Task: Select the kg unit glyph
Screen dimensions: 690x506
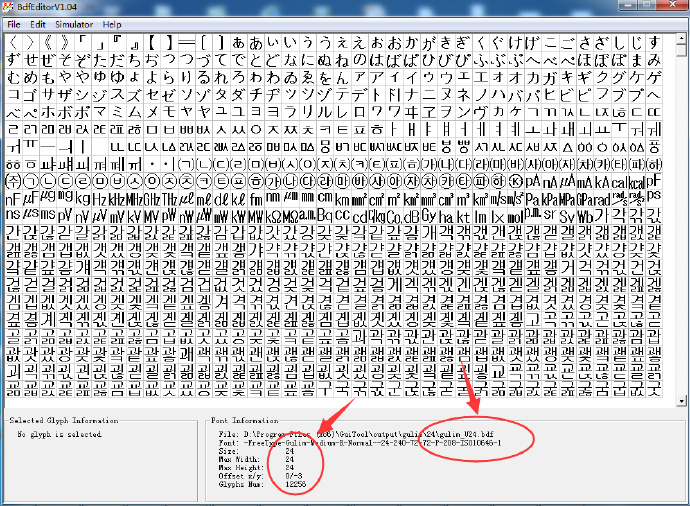Action: 82,199
